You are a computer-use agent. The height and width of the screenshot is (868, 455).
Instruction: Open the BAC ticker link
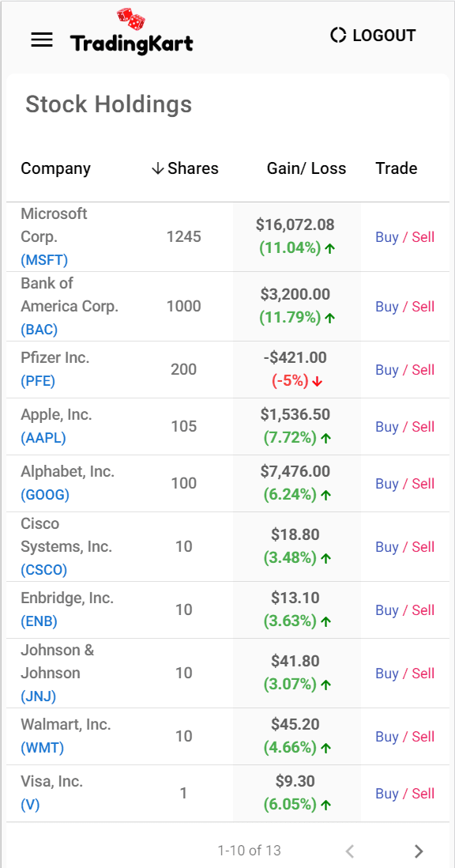(x=39, y=330)
